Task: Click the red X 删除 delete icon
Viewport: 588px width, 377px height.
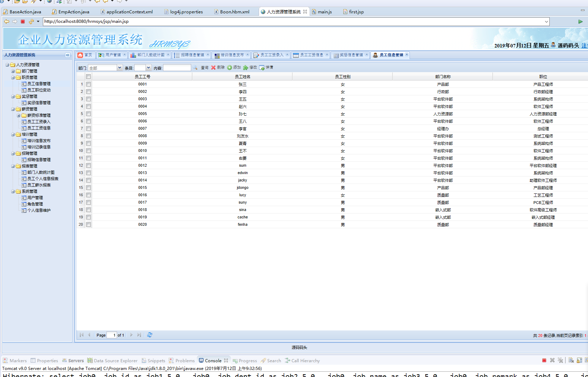Action: (213, 68)
